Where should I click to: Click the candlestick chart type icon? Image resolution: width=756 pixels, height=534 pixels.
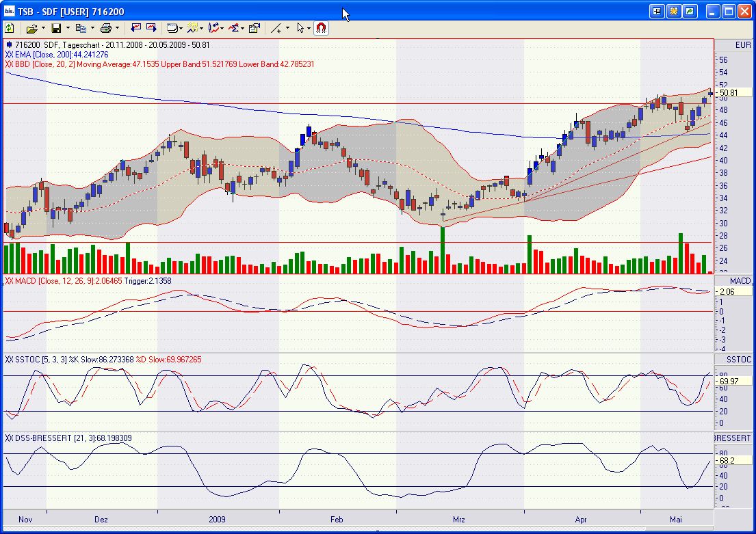213,29
